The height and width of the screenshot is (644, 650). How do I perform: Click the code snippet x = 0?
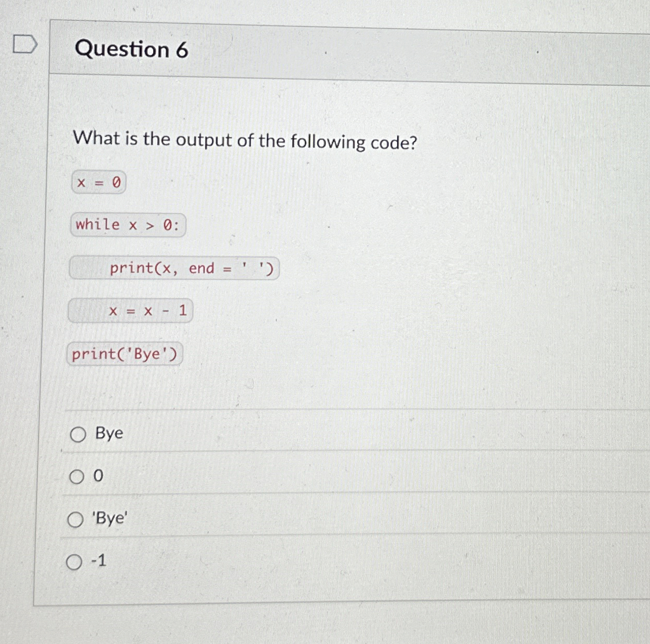98,183
